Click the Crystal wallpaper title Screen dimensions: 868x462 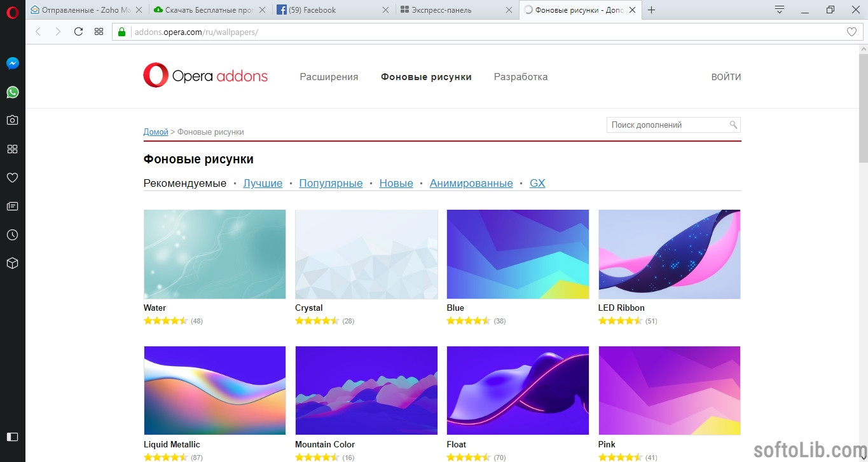(x=309, y=308)
